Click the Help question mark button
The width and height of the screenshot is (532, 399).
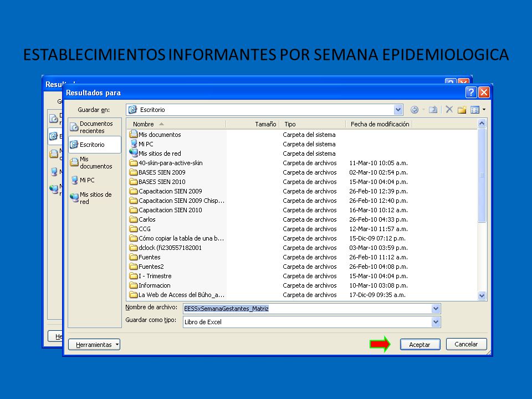click(x=471, y=93)
